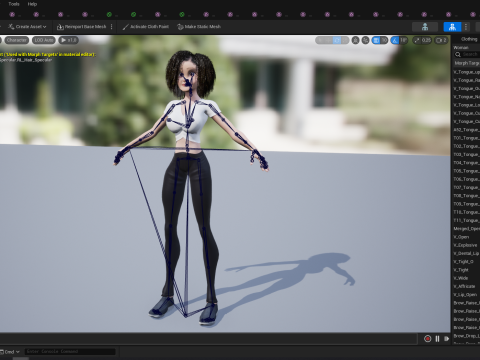Switch to the Clothing tab
Viewport: 480px width, 360px height.
click(x=469, y=39)
